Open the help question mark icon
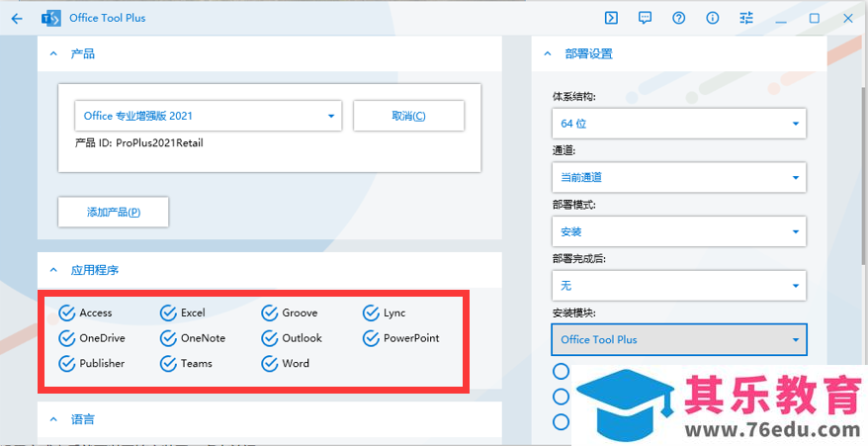This screenshot has width=868, height=446. (x=678, y=18)
